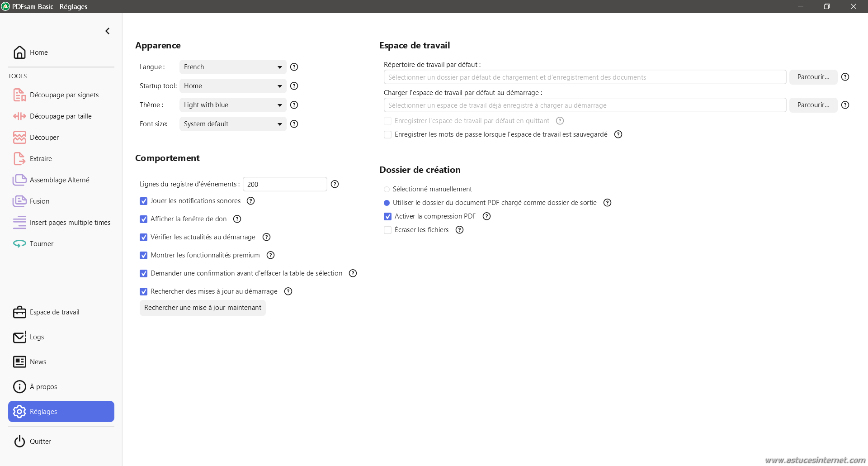This screenshot has height=466, width=868.
Task: Uncheck Jouer les notifications sonores
Action: (x=144, y=201)
